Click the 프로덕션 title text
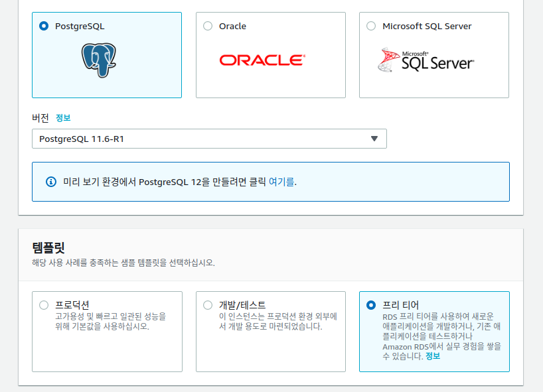 pyautogui.click(x=72, y=305)
